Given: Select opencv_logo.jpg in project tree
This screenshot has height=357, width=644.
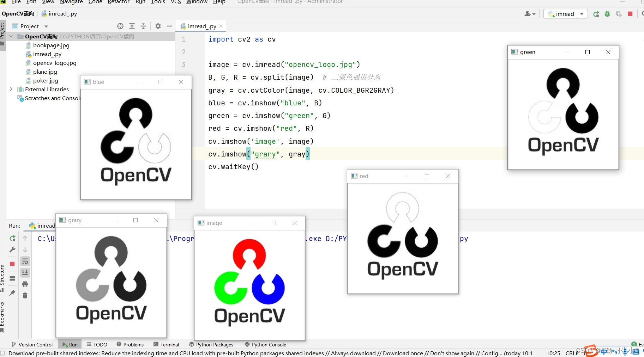Looking at the screenshot, I should [x=55, y=63].
